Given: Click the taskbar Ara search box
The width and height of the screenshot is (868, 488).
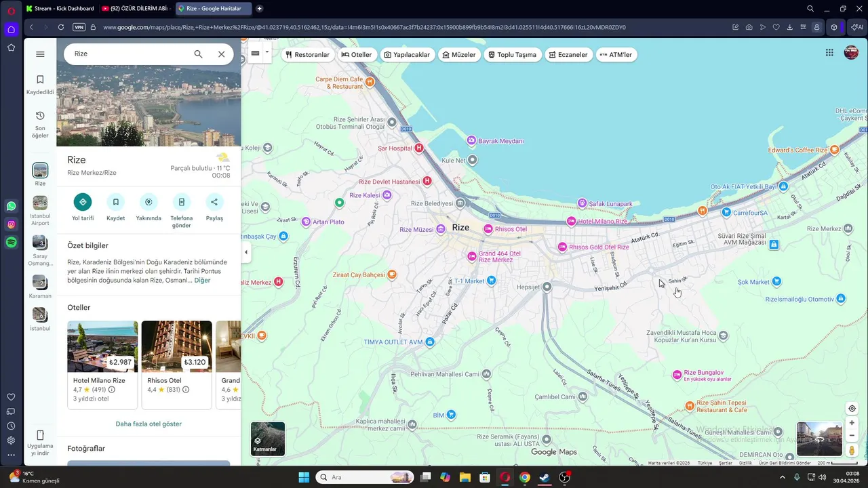Looking at the screenshot, I should 365,477.
